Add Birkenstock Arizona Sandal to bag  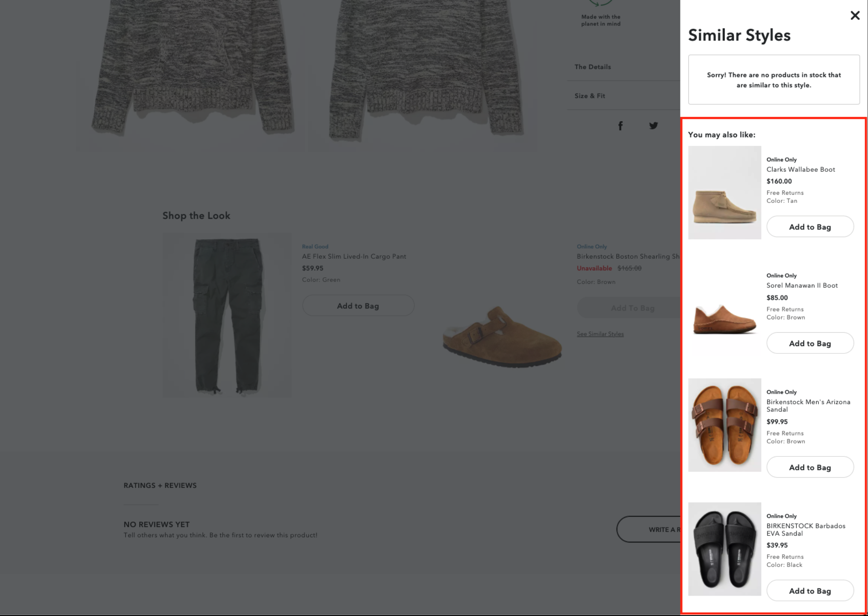(810, 467)
